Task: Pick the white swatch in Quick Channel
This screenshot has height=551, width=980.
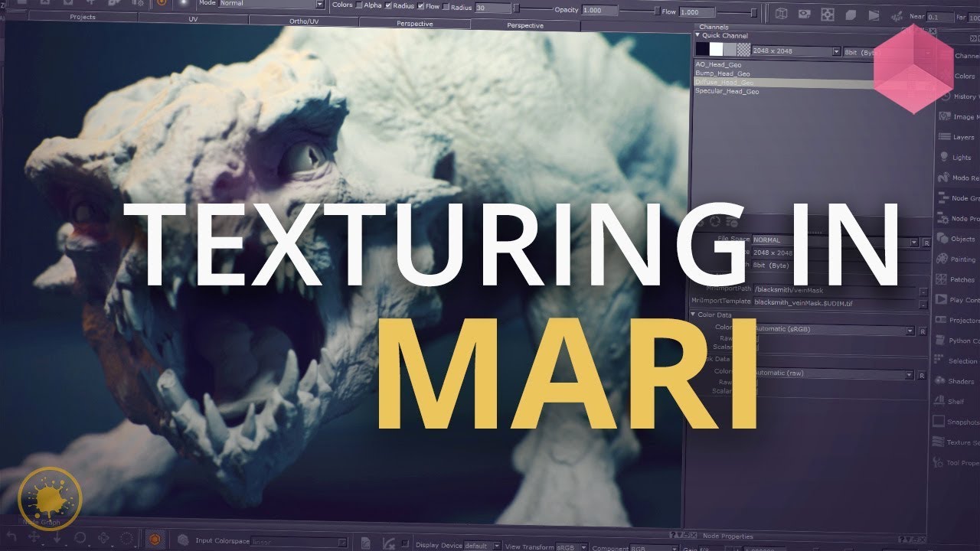Action: click(x=716, y=49)
